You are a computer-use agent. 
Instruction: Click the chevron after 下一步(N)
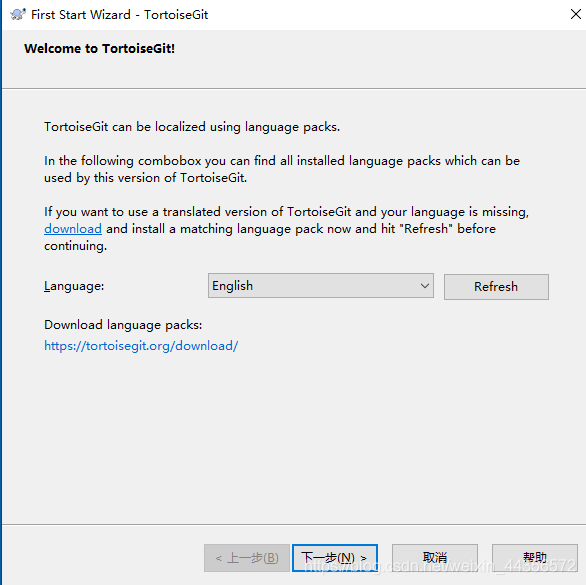click(363, 558)
